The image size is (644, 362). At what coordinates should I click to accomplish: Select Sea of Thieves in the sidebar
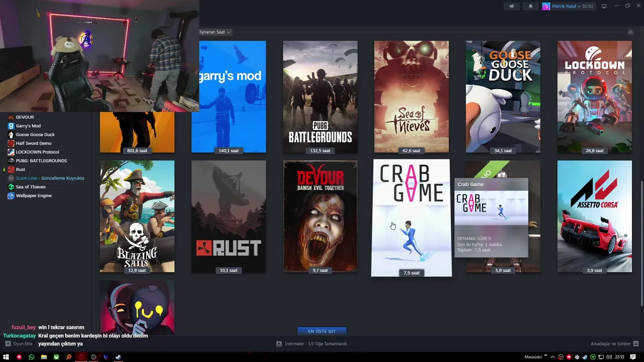pyautogui.click(x=31, y=187)
